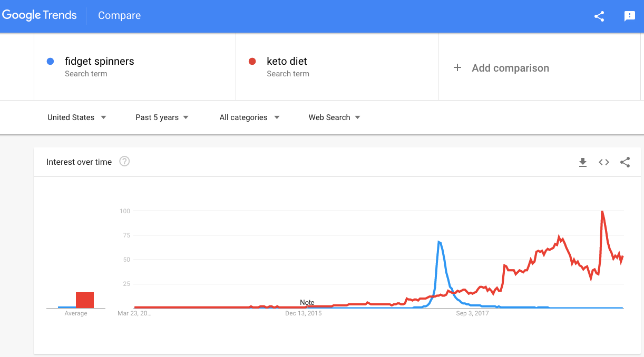Screen dimensions: 644x357
Task: Click the blue dot next to fidget spinners
Action: (x=51, y=61)
